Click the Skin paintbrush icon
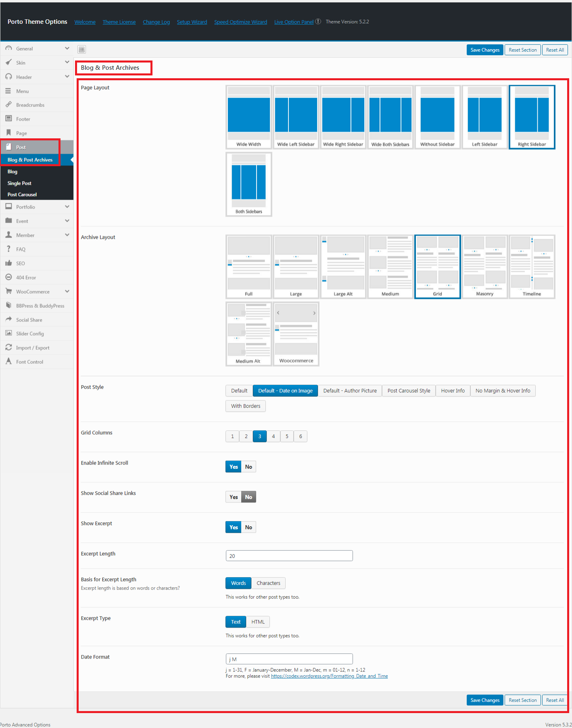This screenshot has width=572, height=728. click(8, 62)
